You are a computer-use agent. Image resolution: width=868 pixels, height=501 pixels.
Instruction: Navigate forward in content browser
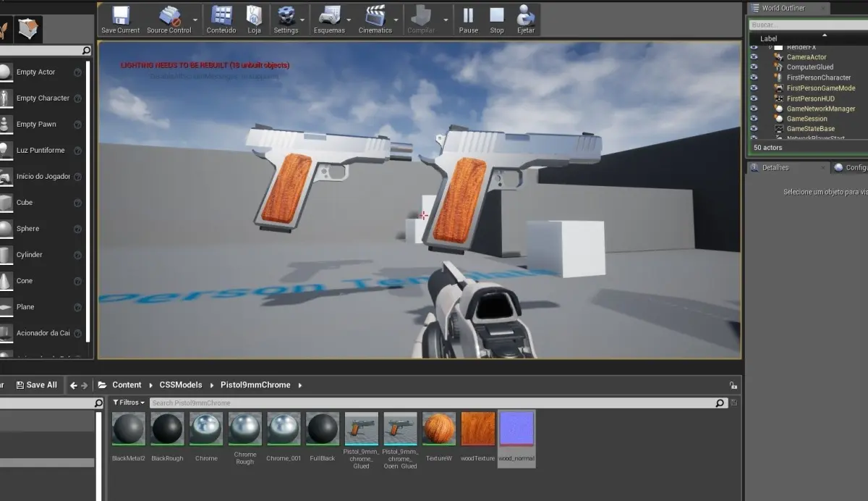pos(85,386)
